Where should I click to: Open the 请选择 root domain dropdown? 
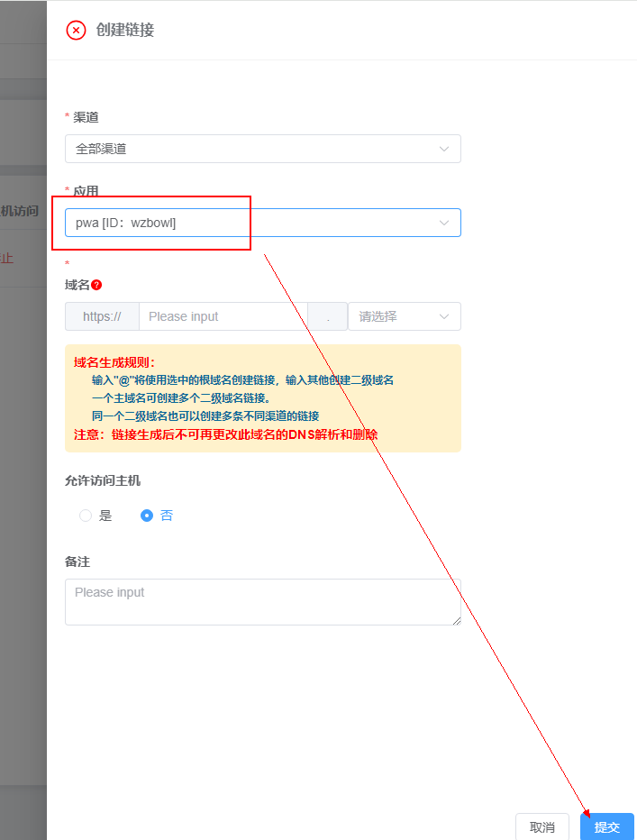coord(395,316)
